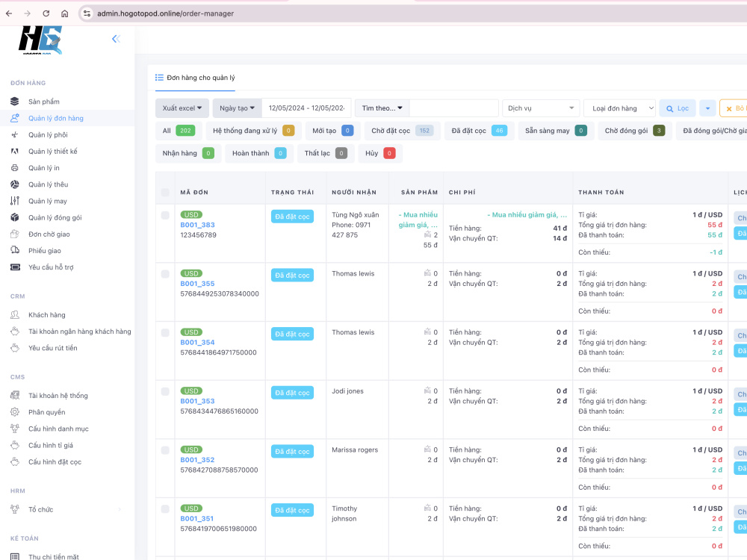Select the All 202 status tab
Screen dimensions: 747x560
pos(179,131)
